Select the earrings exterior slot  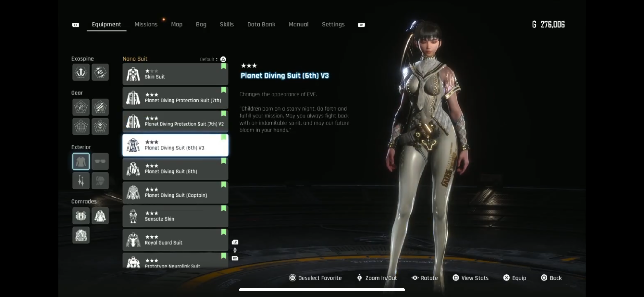tap(81, 181)
